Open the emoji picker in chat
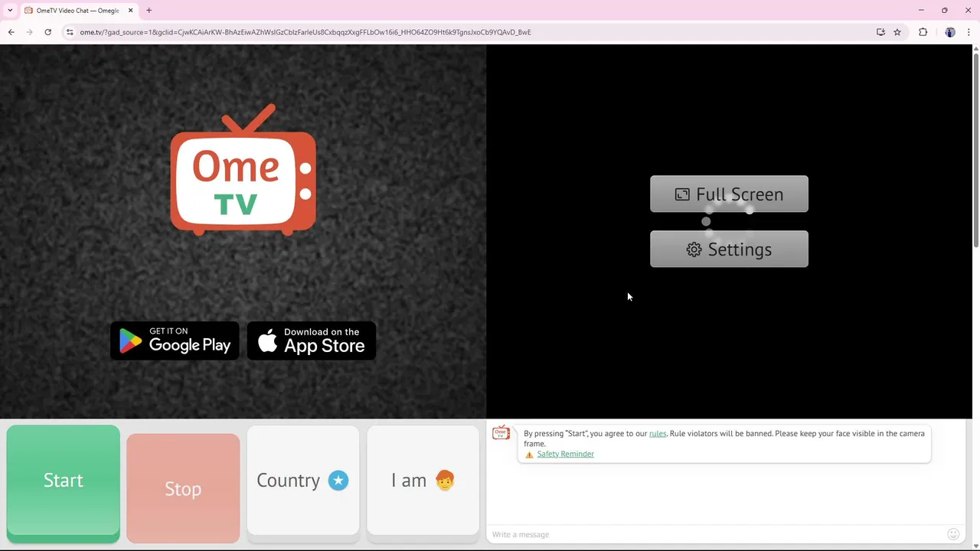This screenshot has height=551, width=980. tap(953, 534)
